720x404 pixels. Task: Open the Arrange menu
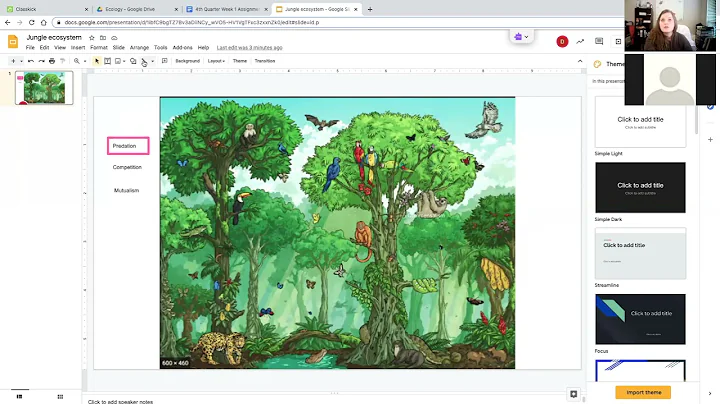coord(139,48)
